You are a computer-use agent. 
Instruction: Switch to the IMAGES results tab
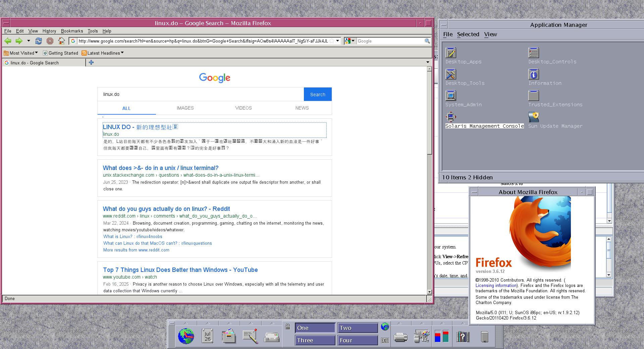(x=185, y=108)
